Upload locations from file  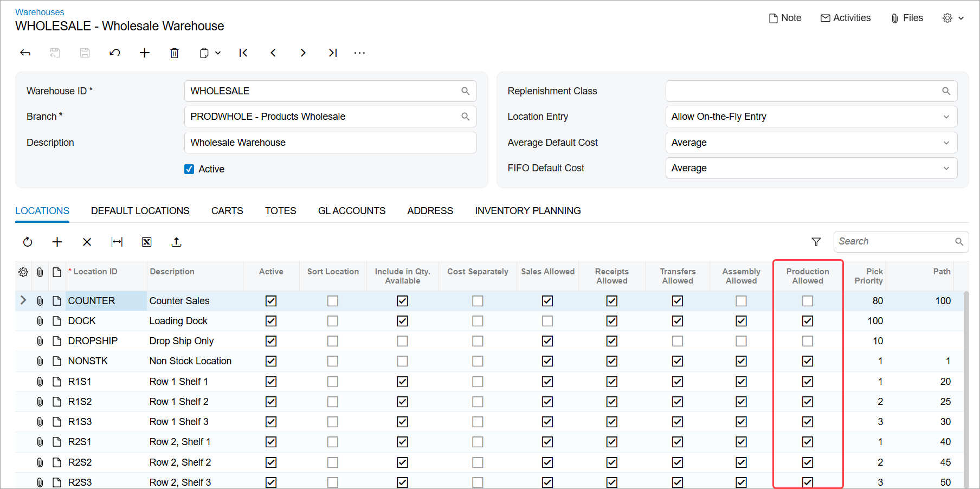pyautogui.click(x=176, y=242)
